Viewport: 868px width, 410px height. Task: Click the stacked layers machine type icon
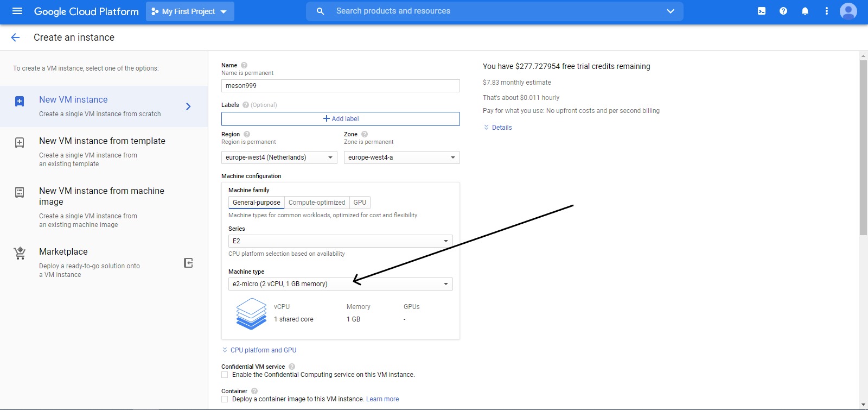[x=251, y=313]
